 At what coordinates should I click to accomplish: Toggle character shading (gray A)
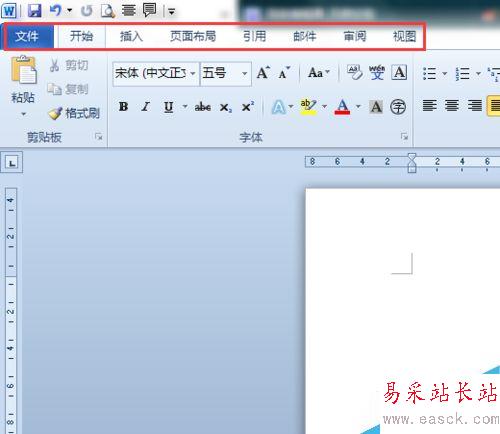376,107
